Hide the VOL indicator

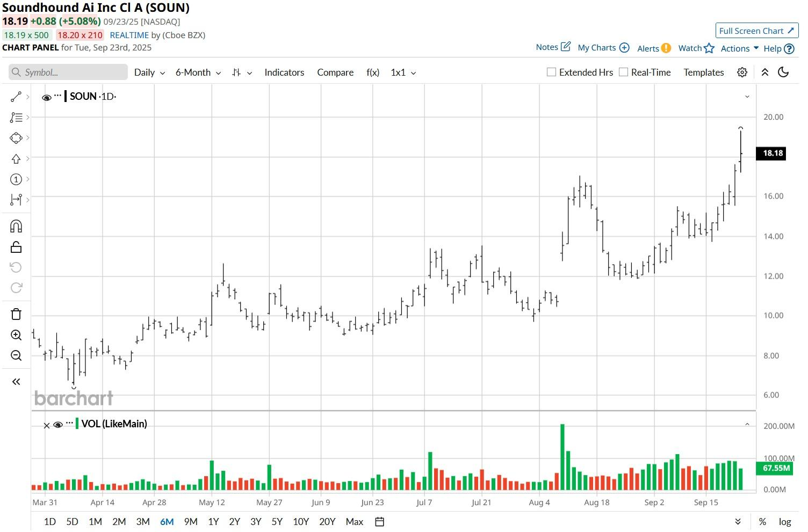[x=58, y=425]
